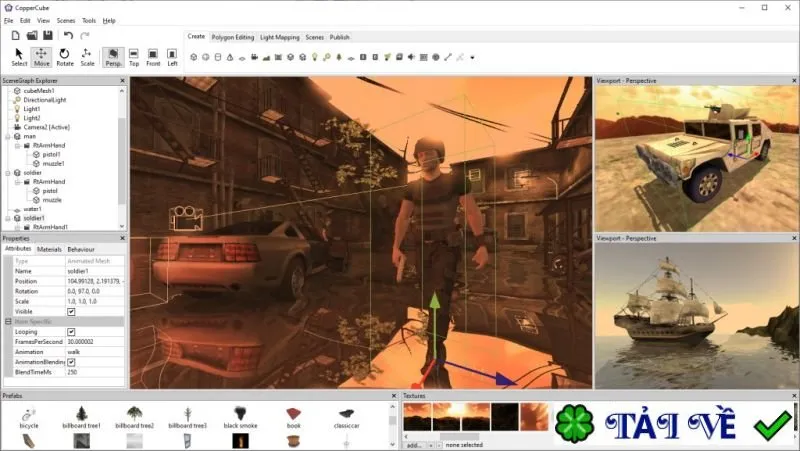Click the Undo arrow icon

point(68,35)
